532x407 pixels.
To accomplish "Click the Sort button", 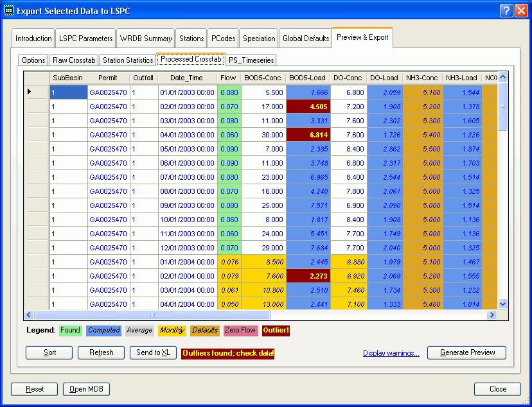I will 48,352.
